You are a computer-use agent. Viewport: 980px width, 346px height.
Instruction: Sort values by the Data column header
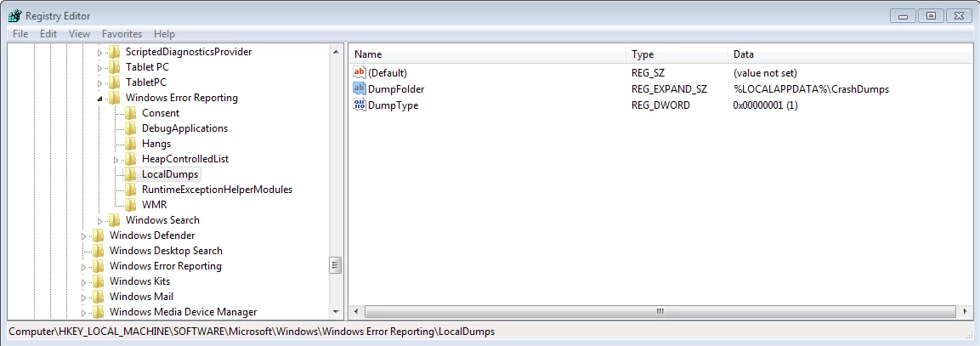point(850,54)
